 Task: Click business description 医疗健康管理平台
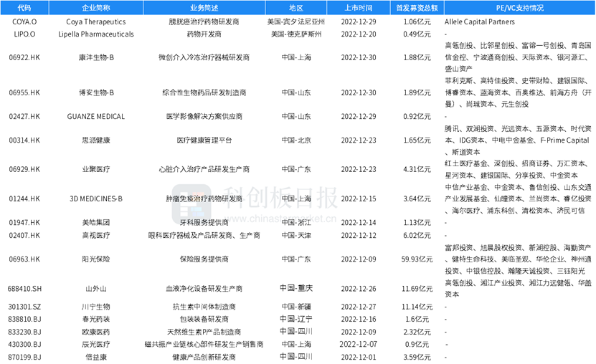(x=204, y=140)
